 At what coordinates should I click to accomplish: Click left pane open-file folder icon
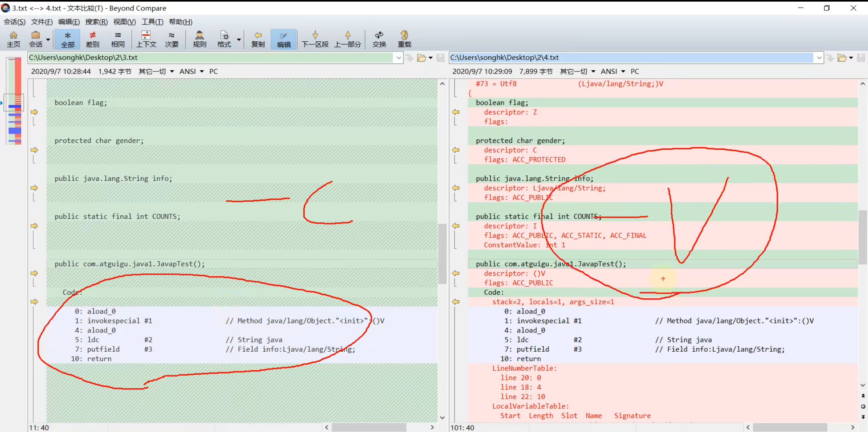[422, 58]
